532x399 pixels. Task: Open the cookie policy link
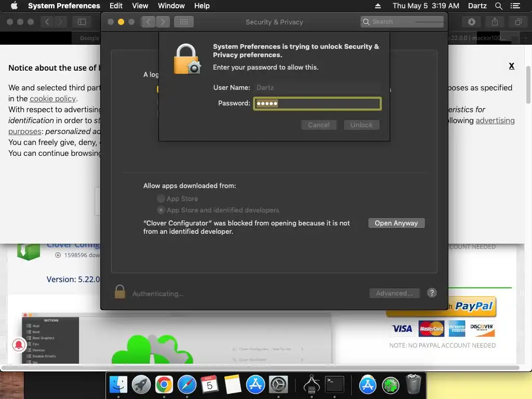[52, 99]
